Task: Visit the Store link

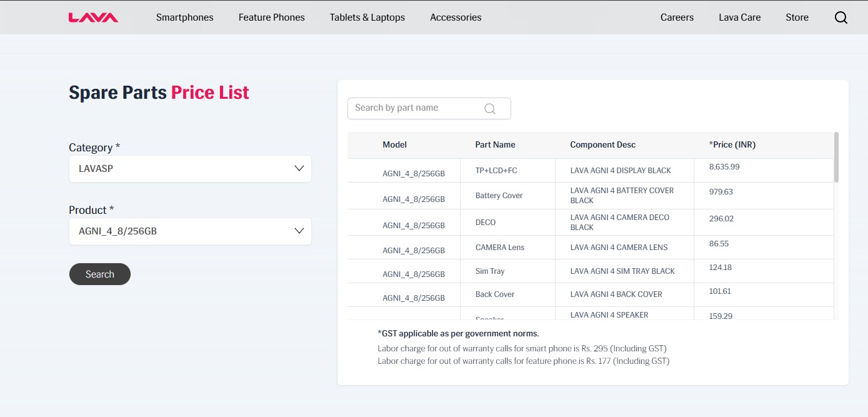Action: click(797, 18)
